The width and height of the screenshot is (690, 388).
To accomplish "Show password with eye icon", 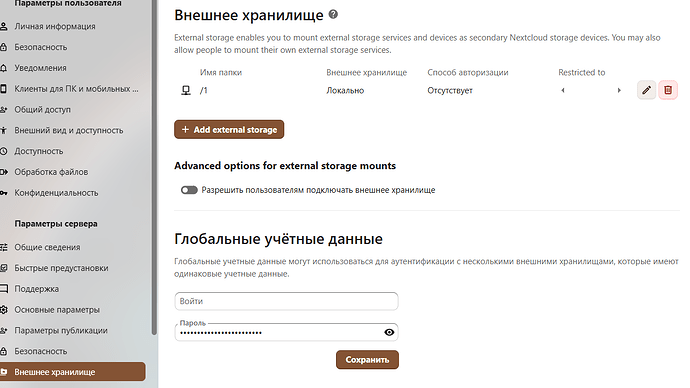I will tap(389, 332).
